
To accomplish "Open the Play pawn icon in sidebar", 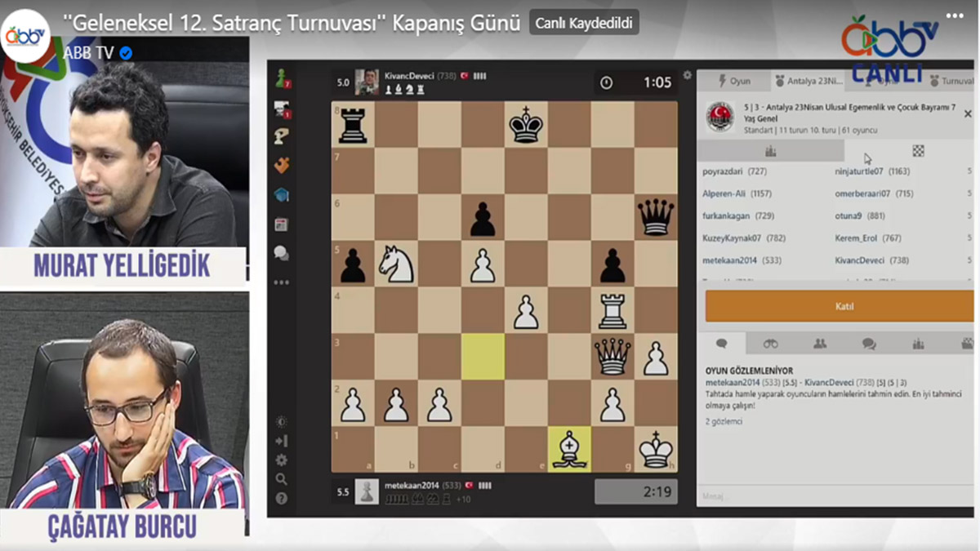I will tap(283, 78).
